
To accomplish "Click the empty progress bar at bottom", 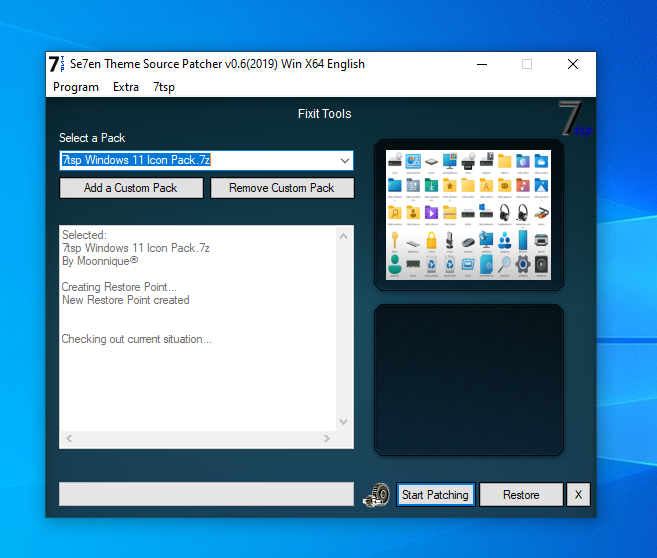I will click(x=206, y=494).
